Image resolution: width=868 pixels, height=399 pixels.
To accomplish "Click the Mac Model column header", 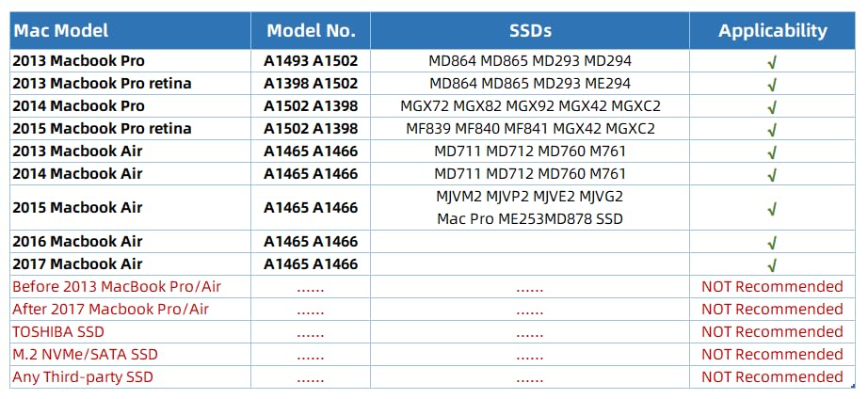I will click(x=61, y=30).
